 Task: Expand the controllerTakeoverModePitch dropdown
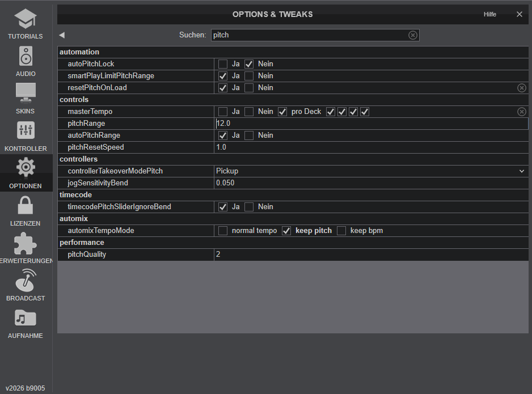521,171
